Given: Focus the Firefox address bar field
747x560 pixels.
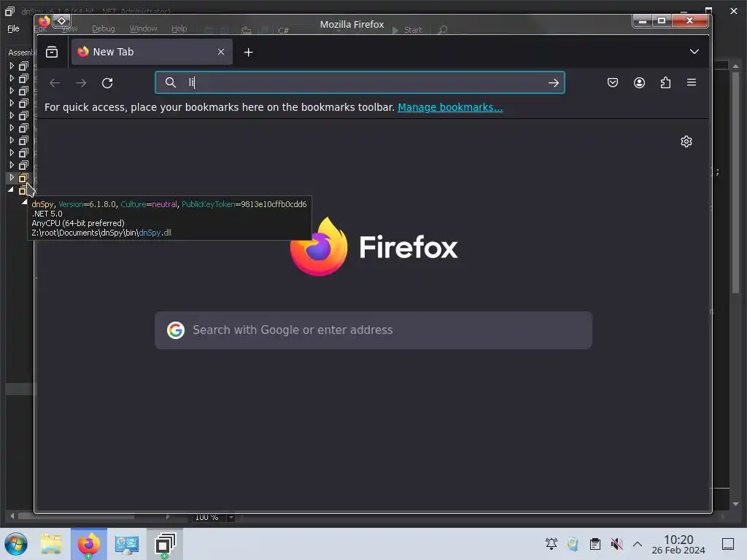Looking at the screenshot, I should pos(360,82).
